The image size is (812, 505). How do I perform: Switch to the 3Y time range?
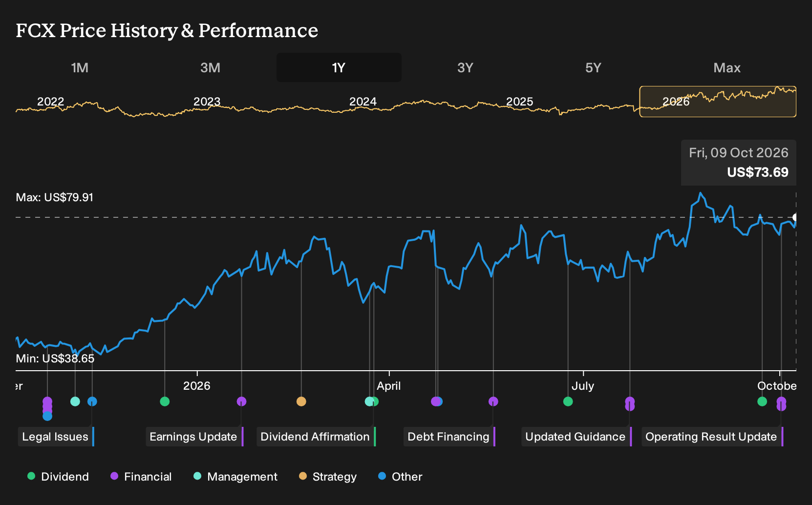click(x=465, y=67)
